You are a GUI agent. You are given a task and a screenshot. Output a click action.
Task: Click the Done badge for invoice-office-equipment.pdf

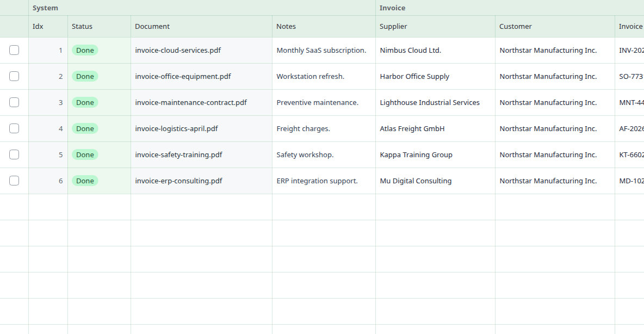(x=85, y=76)
